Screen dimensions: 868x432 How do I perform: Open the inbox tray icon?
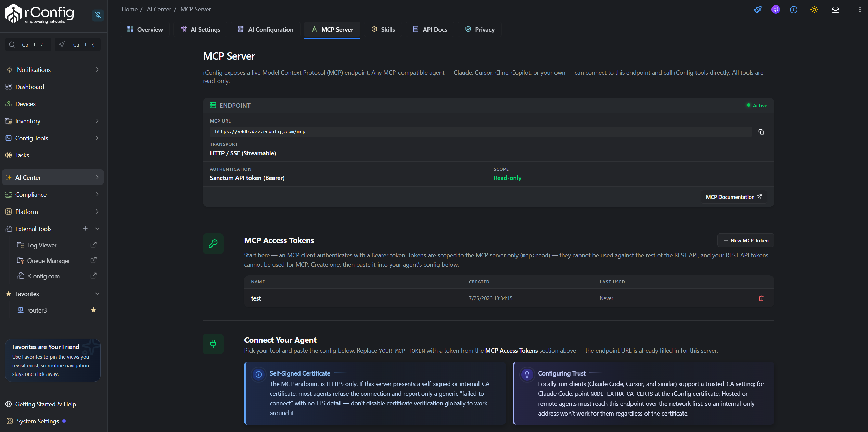[835, 10]
